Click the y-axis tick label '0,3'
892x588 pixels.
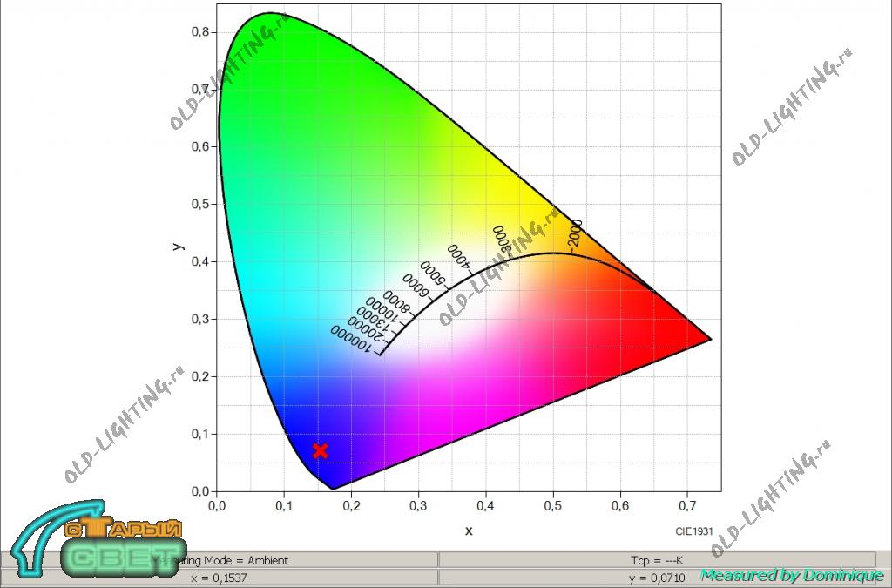pos(201,319)
